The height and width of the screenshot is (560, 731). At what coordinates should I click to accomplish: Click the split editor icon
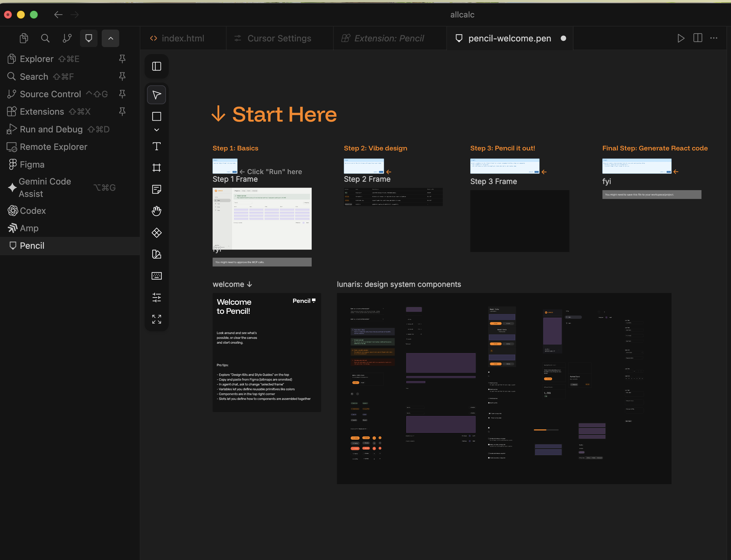tap(698, 38)
